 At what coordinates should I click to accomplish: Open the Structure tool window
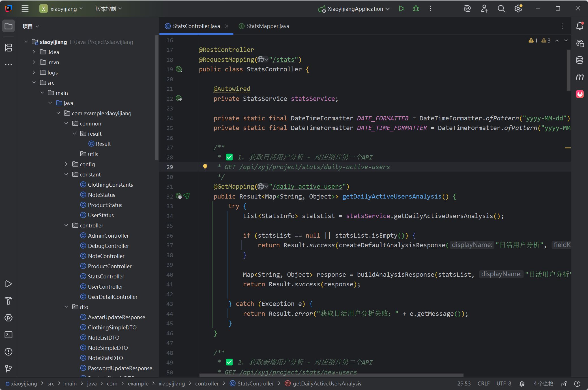(x=8, y=48)
